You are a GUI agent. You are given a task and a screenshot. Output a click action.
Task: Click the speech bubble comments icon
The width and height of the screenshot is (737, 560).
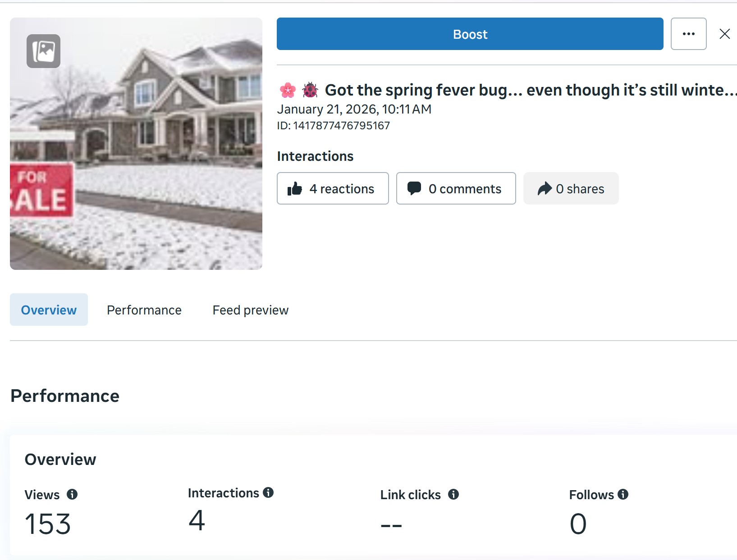point(414,188)
